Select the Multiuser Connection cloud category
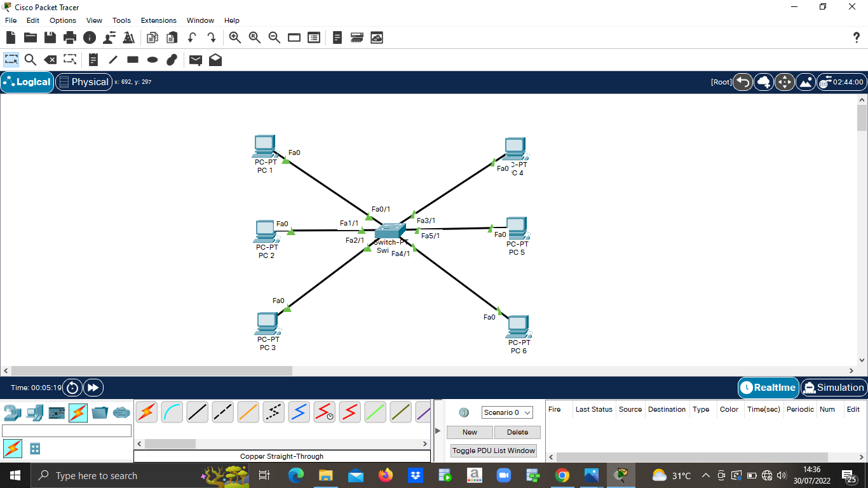The height and width of the screenshot is (488, 868). click(121, 413)
